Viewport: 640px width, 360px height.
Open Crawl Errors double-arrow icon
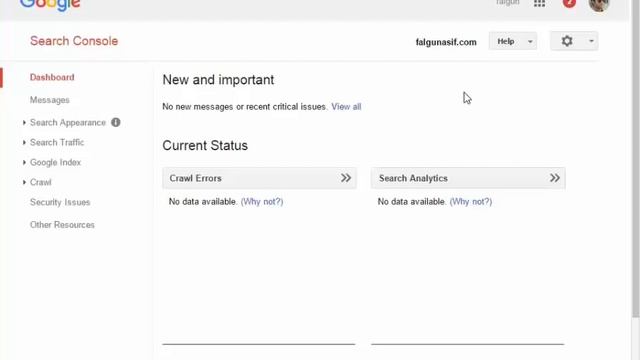tap(346, 178)
